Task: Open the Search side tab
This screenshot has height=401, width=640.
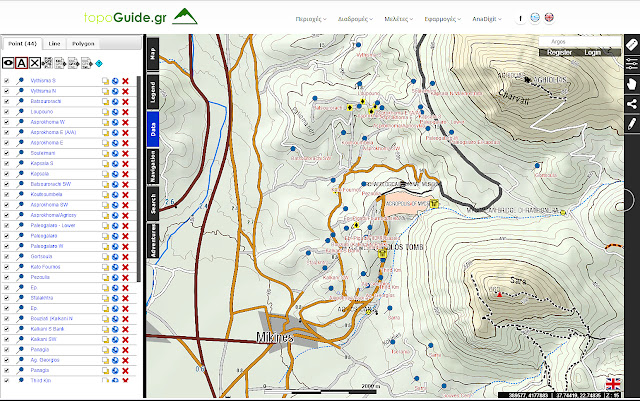Action: click(153, 203)
